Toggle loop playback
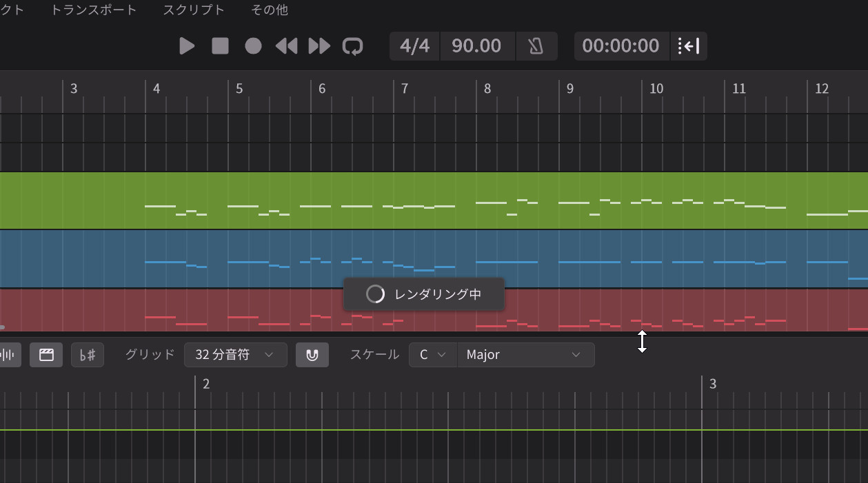The image size is (868, 483). tap(352, 46)
